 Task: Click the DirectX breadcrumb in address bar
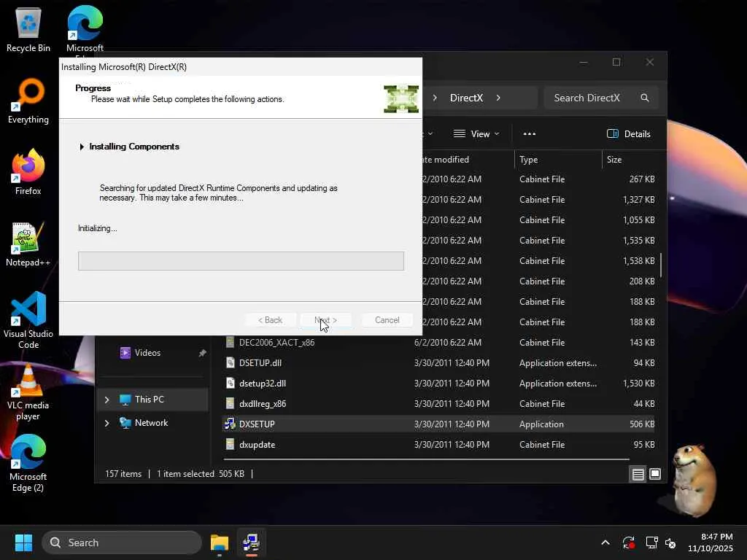pos(466,98)
